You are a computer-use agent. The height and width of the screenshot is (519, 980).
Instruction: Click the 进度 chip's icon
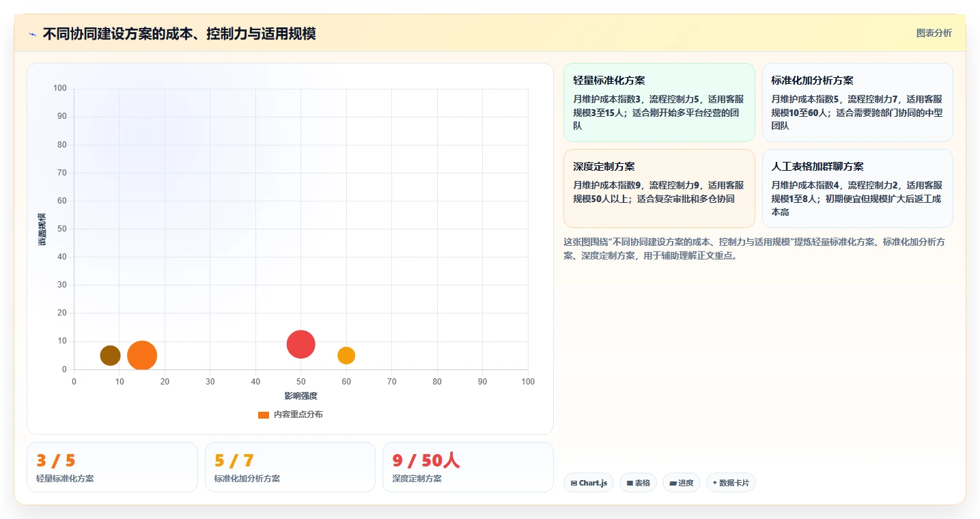click(673, 483)
